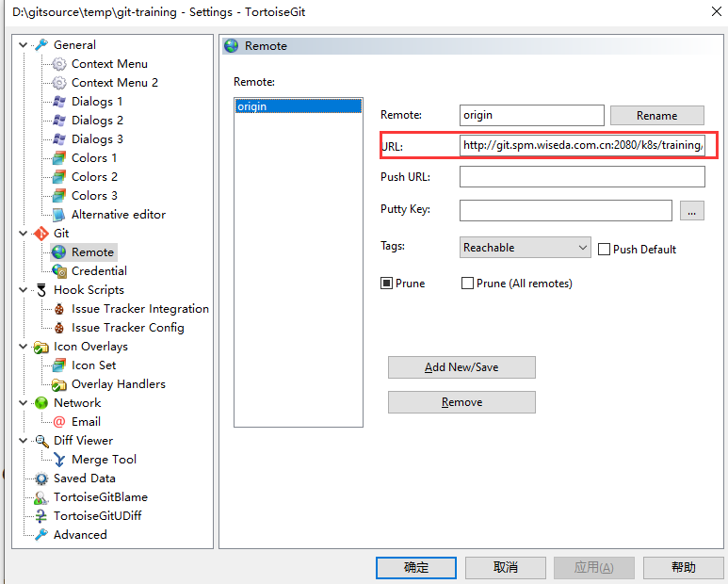
Task: Click the Diff Viewer magnifier icon
Action: click(x=41, y=441)
